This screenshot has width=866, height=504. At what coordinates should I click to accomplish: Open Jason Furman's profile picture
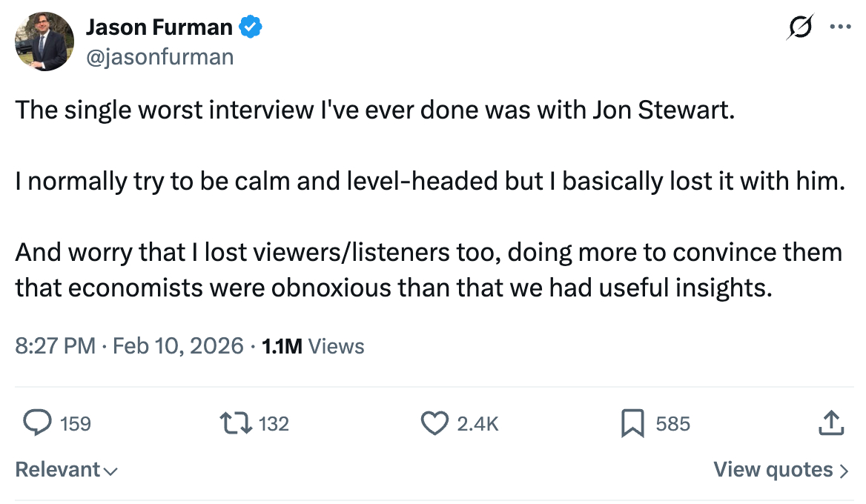point(44,42)
